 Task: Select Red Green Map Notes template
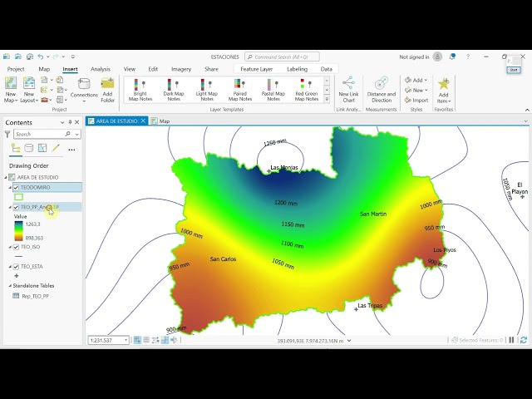[307, 90]
